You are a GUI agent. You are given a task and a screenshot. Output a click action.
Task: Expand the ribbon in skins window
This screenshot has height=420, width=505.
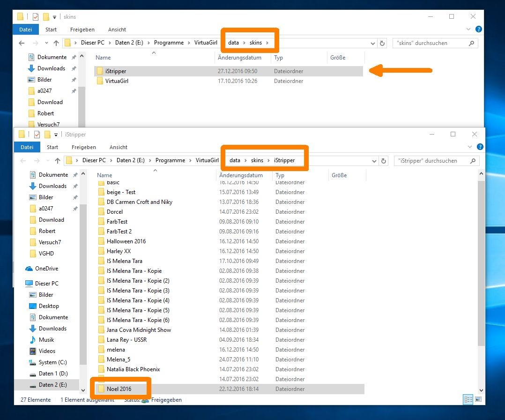(468, 29)
